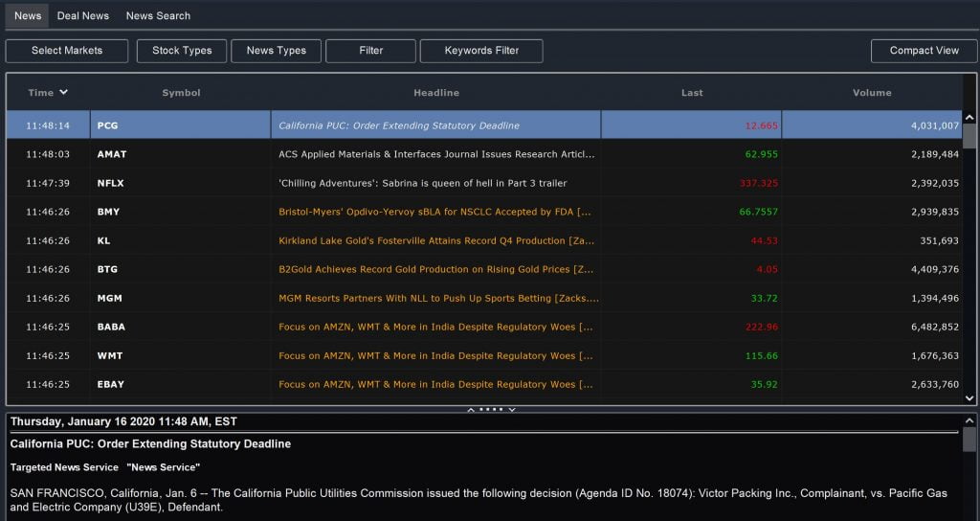
Task: Click the volume 4,031,007
Action: point(935,125)
